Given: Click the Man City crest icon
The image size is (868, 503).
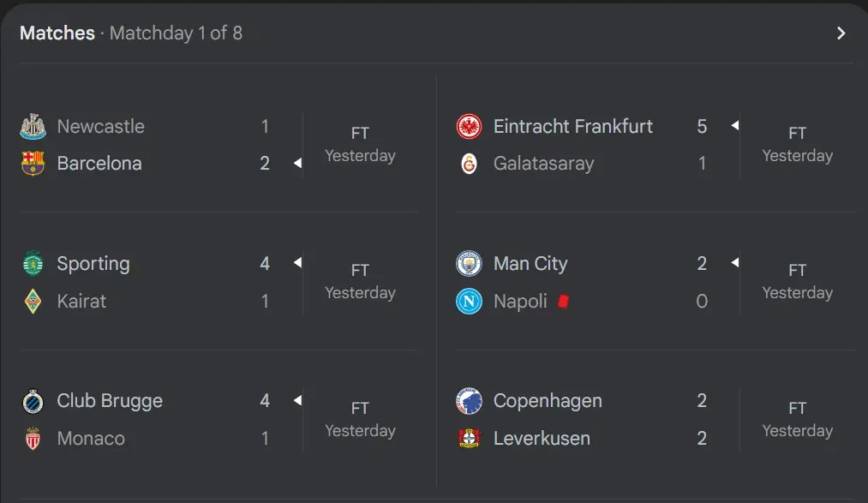Looking at the screenshot, I should coord(469,264).
